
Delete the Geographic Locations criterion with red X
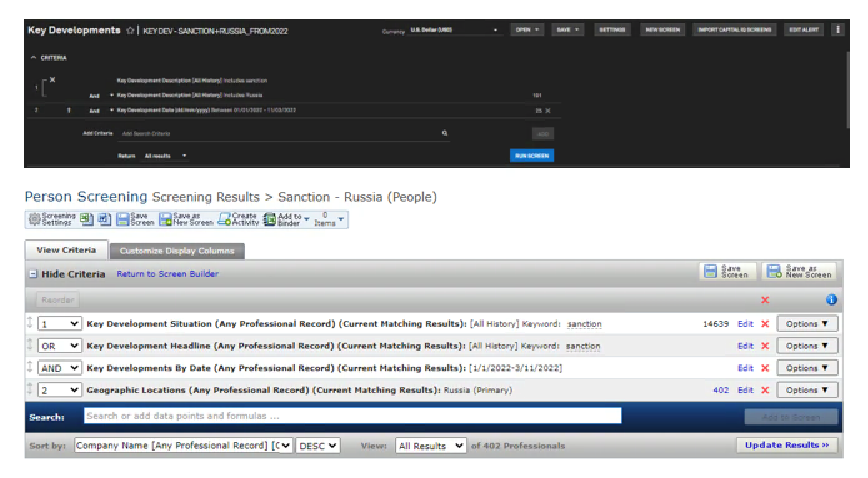(765, 390)
